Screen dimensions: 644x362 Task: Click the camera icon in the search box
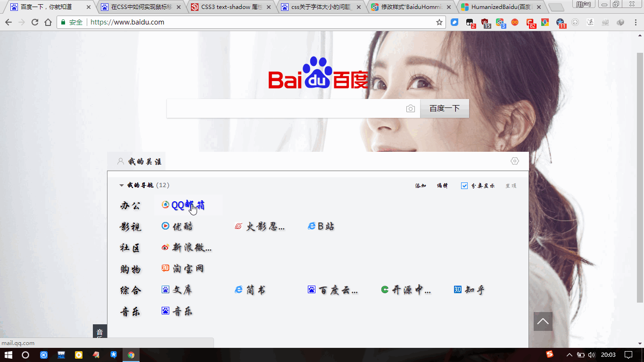pyautogui.click(x=411, y=108)
